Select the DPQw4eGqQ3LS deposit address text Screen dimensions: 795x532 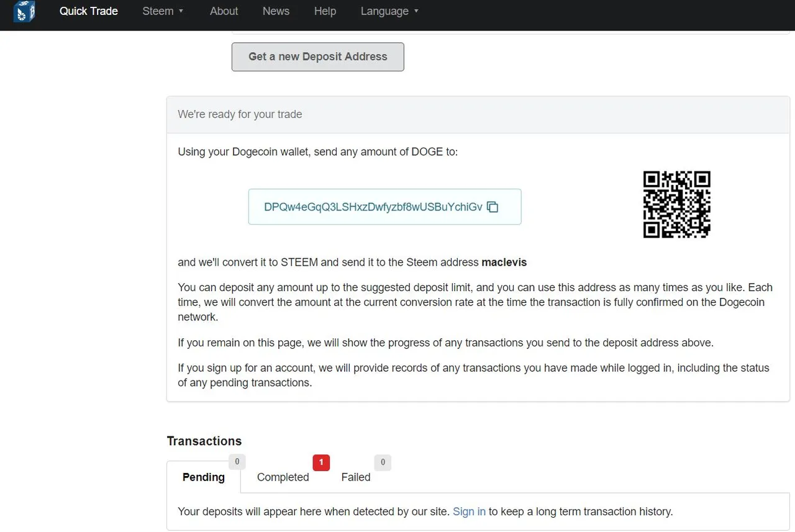373,207
